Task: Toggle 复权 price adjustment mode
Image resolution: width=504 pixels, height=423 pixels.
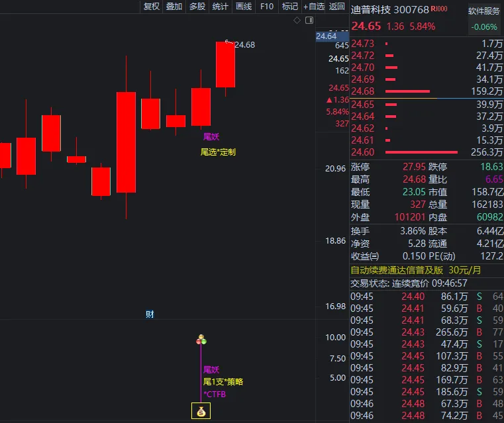Action: pos(152,7)
